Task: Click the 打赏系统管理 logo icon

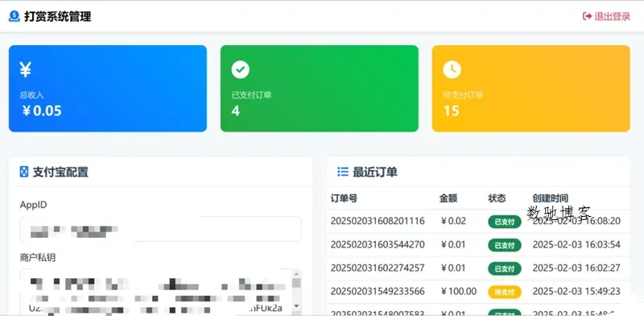Action: pos(14,16)
